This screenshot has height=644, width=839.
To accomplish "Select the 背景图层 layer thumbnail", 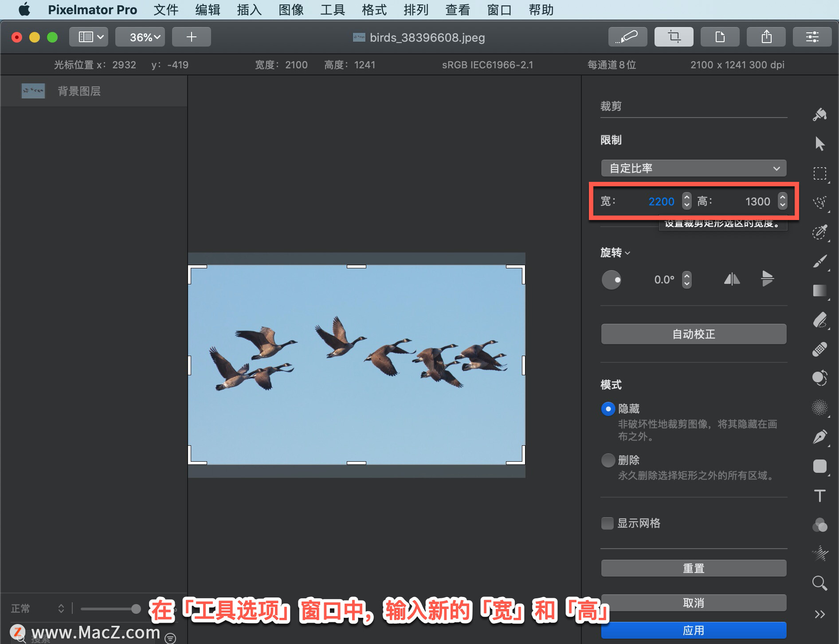I will 33,91.
